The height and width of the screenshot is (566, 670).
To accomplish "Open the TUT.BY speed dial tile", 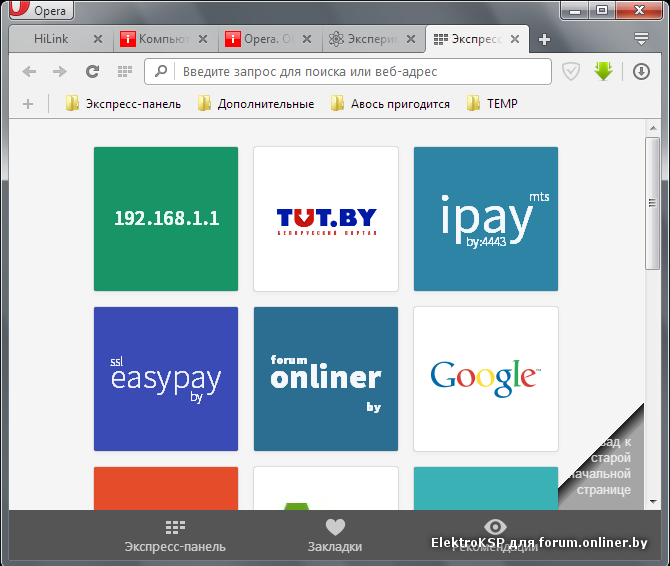I will click(x=326, y=219).
